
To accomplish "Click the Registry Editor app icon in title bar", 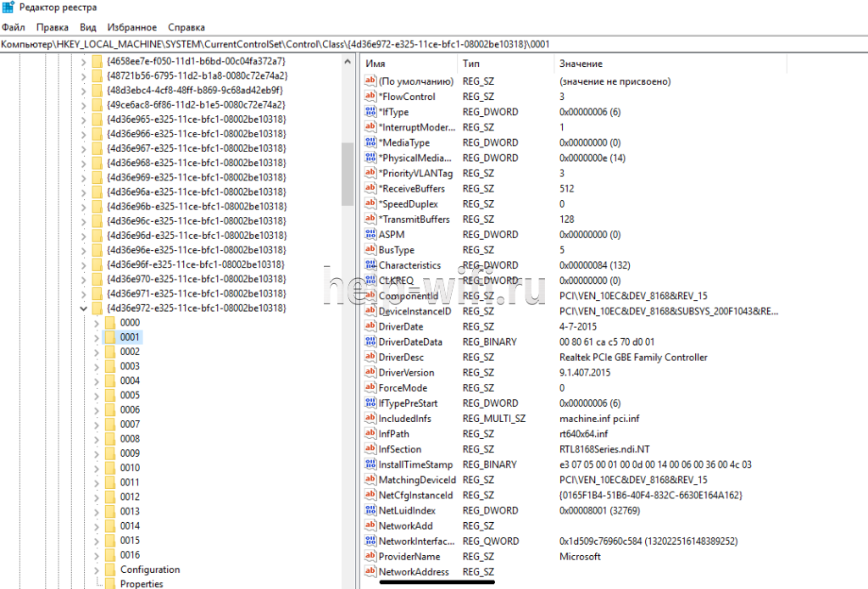I will (x=7, y=8).
